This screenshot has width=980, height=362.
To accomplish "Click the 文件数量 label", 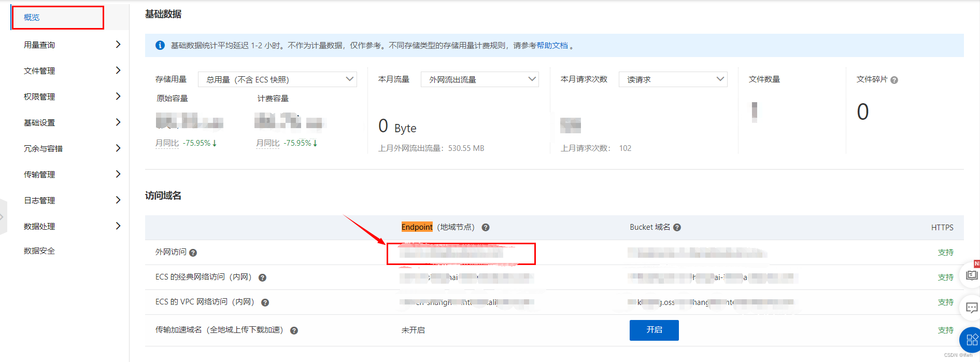I will [764, 79].
